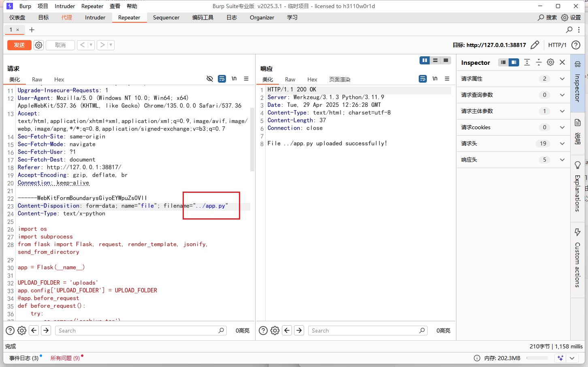Select side-by-side layout view

tap(425, 60)
